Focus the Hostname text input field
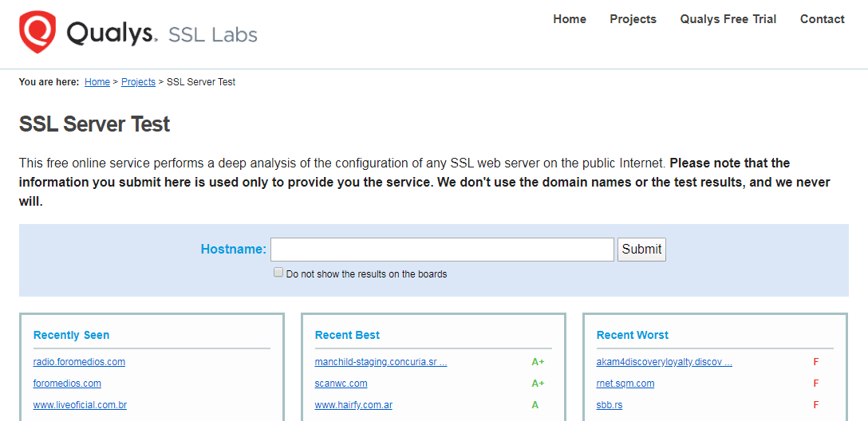The height and width of the screenshot is (421, 868). pyautogui.click(x=442, y=250)
